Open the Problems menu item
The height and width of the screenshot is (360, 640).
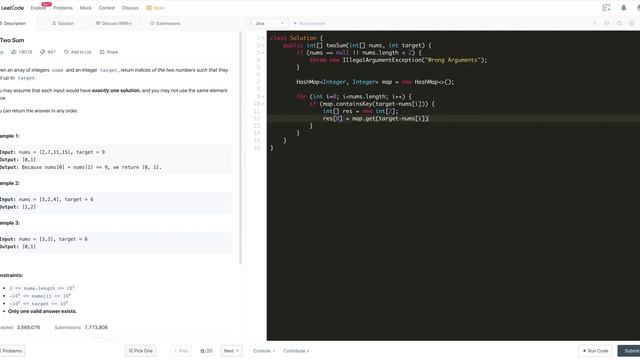tap(63, 8)
